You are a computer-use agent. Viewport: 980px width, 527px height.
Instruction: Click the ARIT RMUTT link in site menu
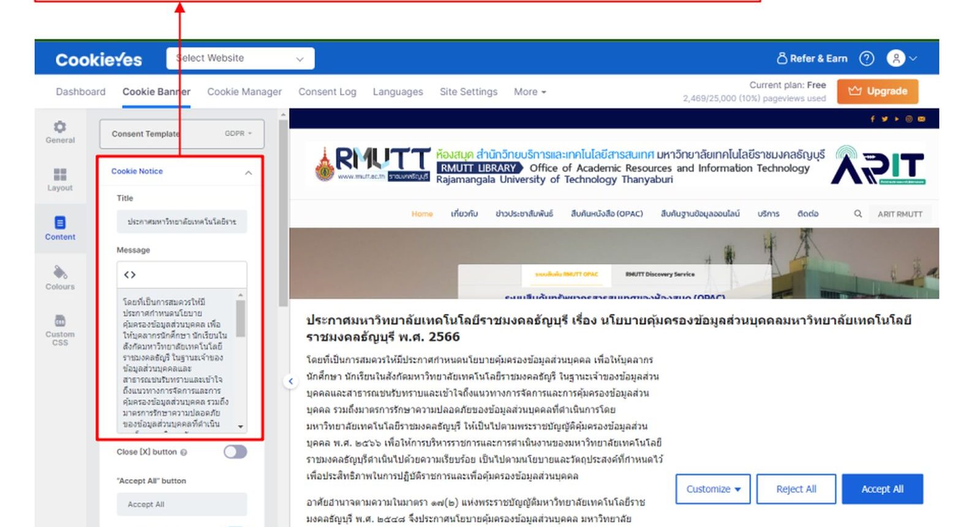tap(900, 214)
